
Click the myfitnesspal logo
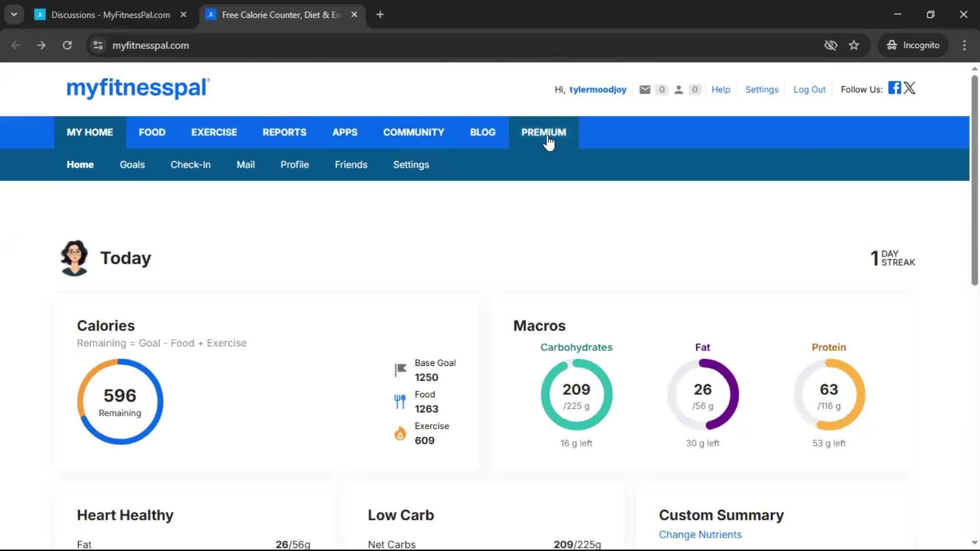(x=138, y=88)
